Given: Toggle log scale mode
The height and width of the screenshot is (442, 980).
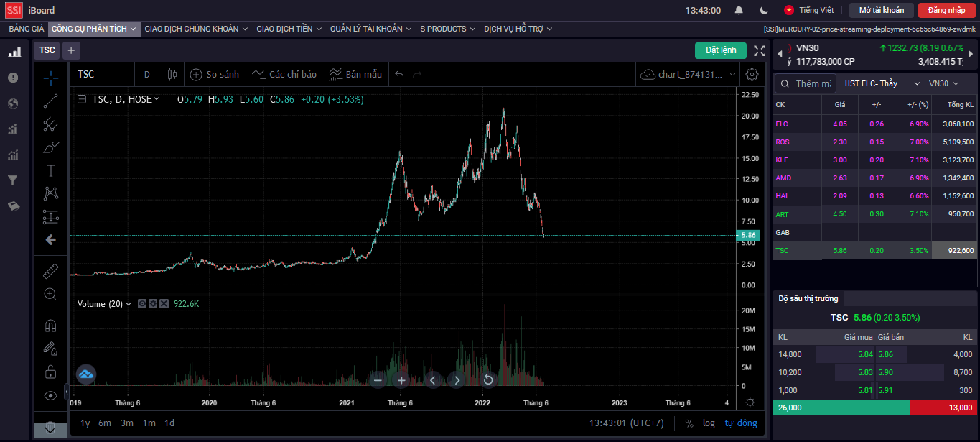Looking at the screenshot, I should point(709,423).
